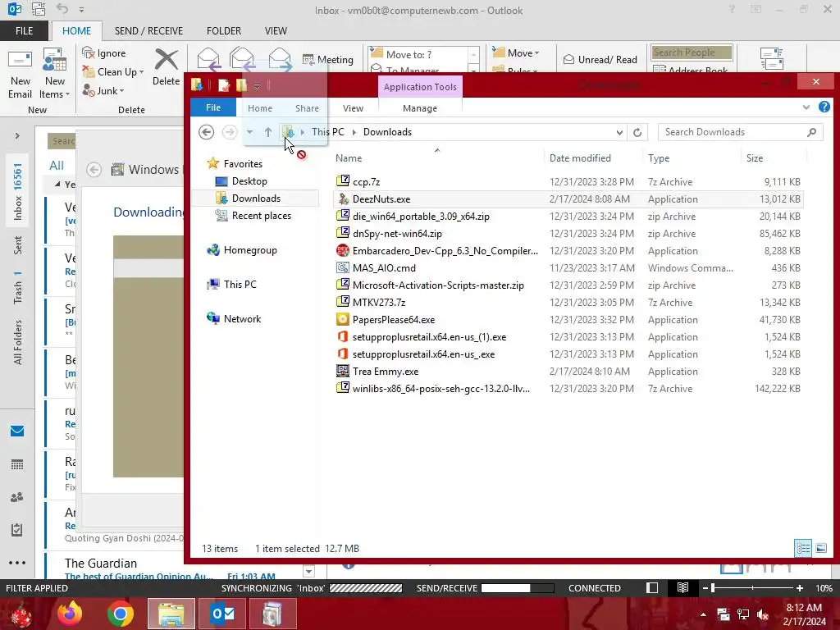Select PapersPlease64.exe icon
This screenshot has height=630, width=840.
click(343, 319)
